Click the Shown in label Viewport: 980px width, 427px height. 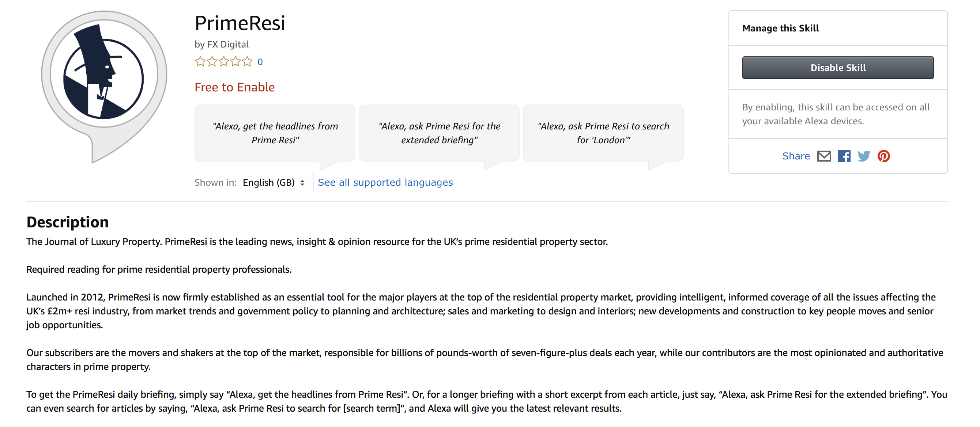tap(215, 182)
